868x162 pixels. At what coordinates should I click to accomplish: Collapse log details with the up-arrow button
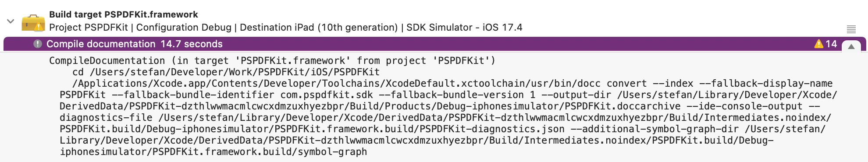(x=851, y=46)
